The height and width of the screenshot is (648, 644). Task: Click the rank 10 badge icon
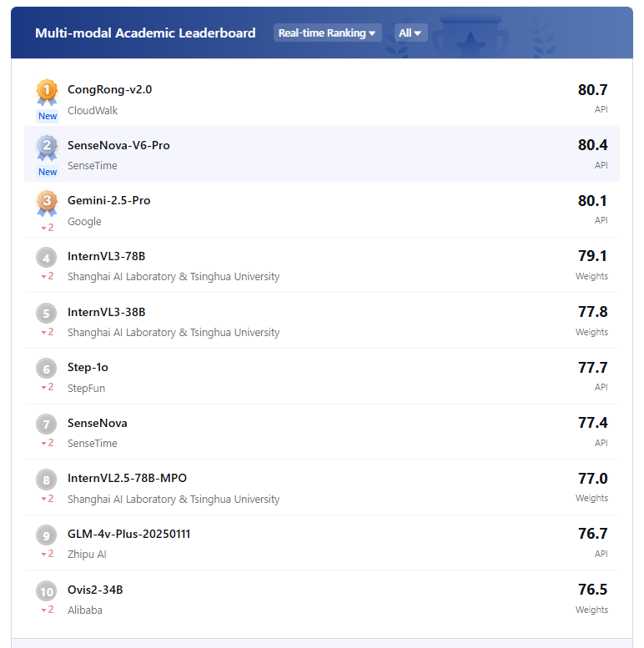pyautogui.click(x=46, y=591)
